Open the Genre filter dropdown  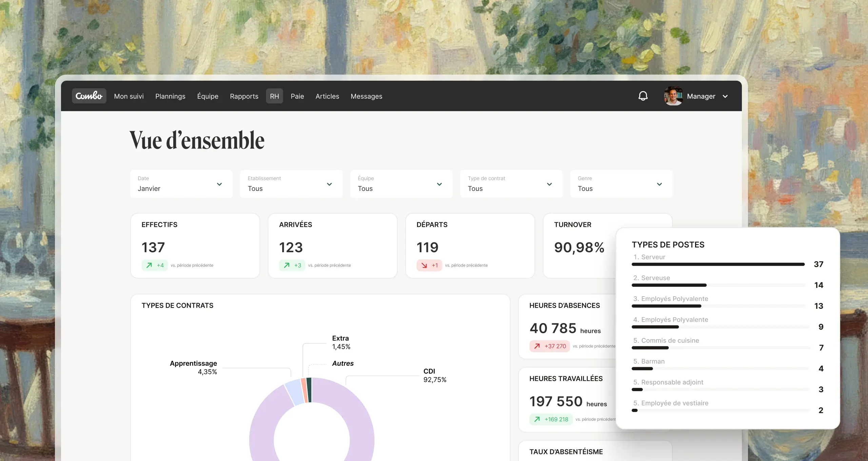621,184
